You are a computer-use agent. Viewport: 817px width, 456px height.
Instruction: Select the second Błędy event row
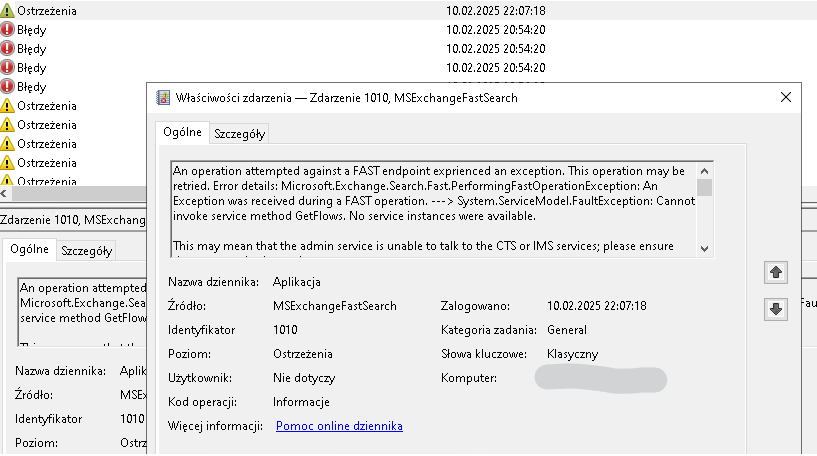point(300,48)
